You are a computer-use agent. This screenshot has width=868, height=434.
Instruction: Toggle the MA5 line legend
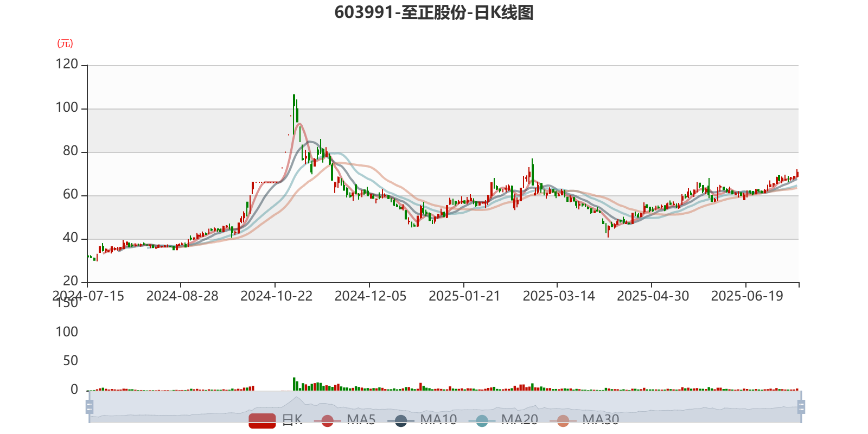(344, 420)
